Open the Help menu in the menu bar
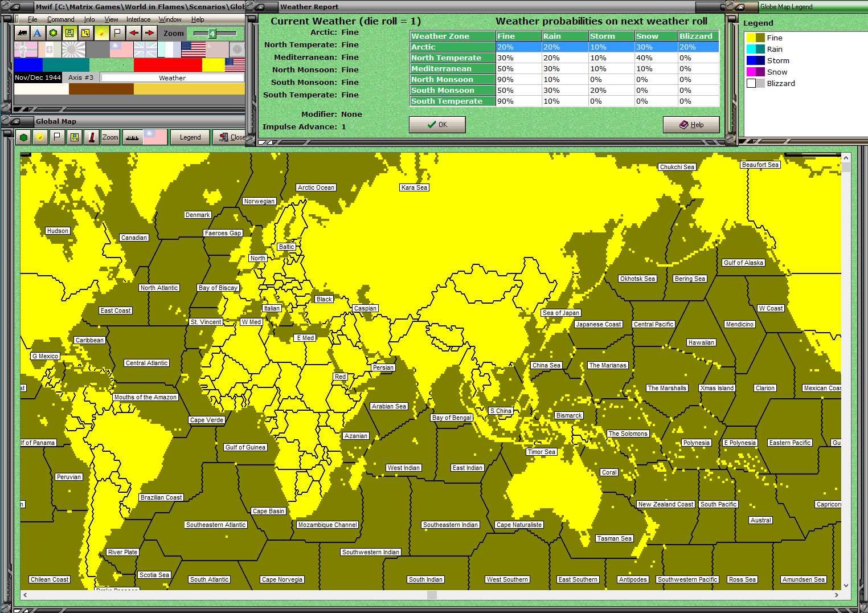Viewport: 868px width, 613px height. (198, 19)
